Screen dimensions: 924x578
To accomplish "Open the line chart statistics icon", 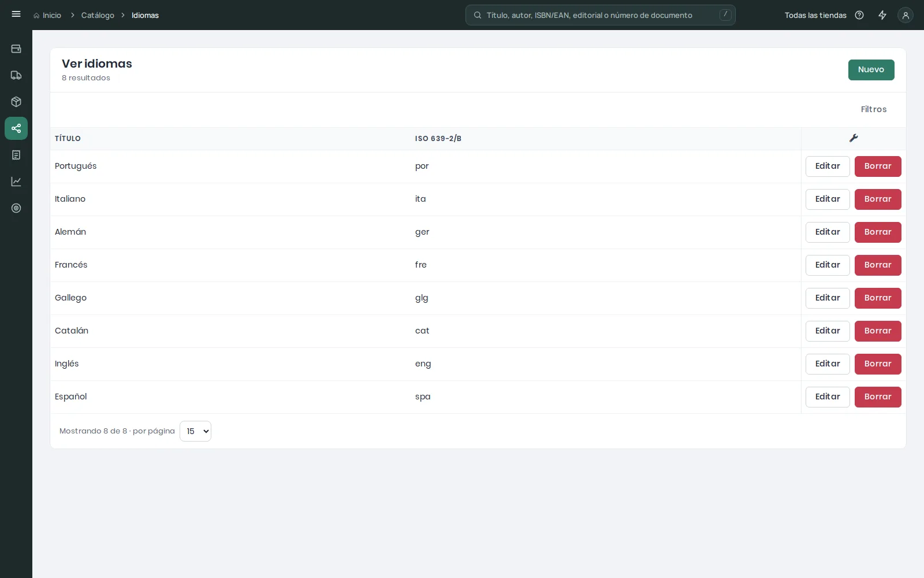I will pyautogui.click(x=16, y=181).
